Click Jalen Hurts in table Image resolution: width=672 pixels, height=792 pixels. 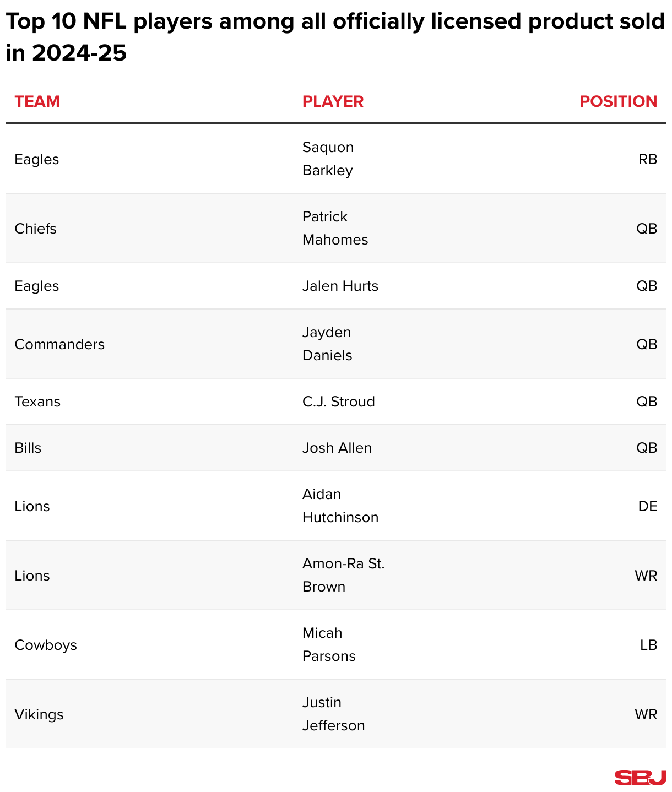click(340, 286)
